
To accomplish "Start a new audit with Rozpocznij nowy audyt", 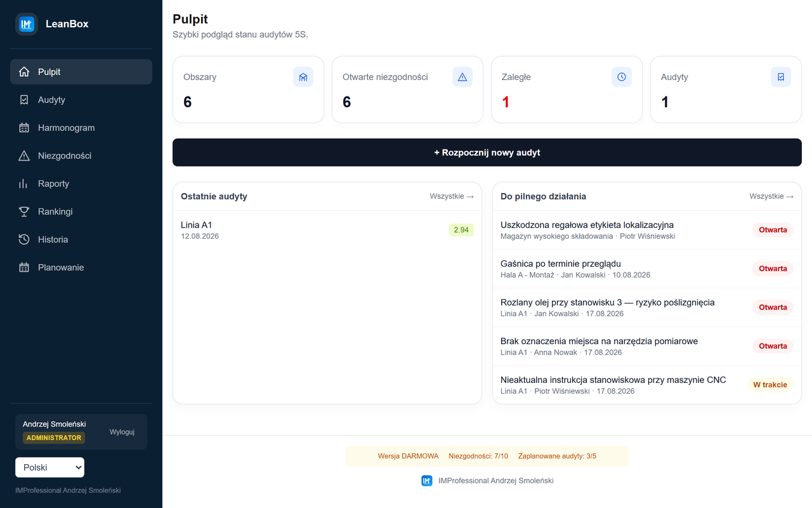I will click(x=487, y=152).
